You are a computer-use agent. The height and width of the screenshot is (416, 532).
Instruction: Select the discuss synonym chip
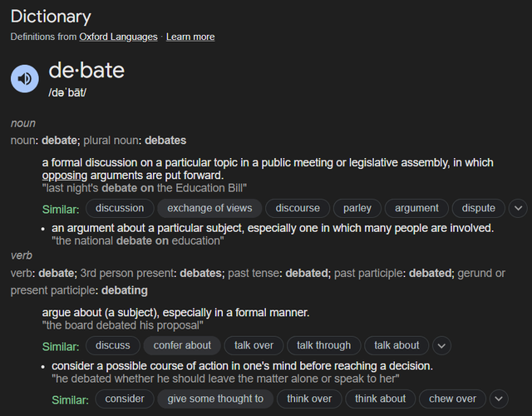113,346
